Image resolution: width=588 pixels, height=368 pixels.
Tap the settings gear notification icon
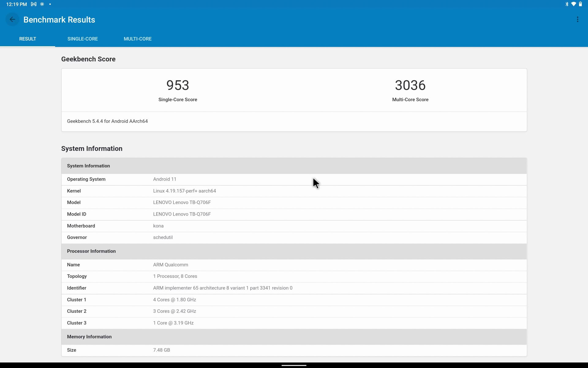click(x=42, y=4)
